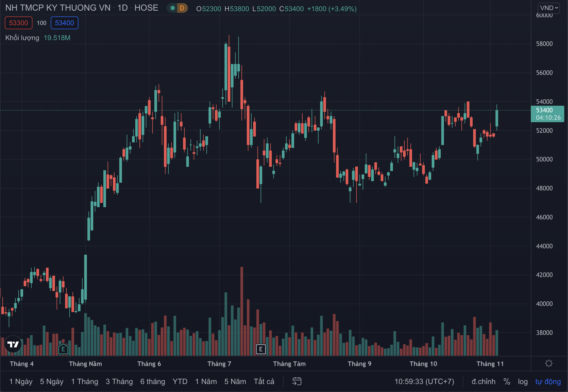
Task: Click the 10:59:33 (UTC+7) timezone selector
Action: (424, 382)
